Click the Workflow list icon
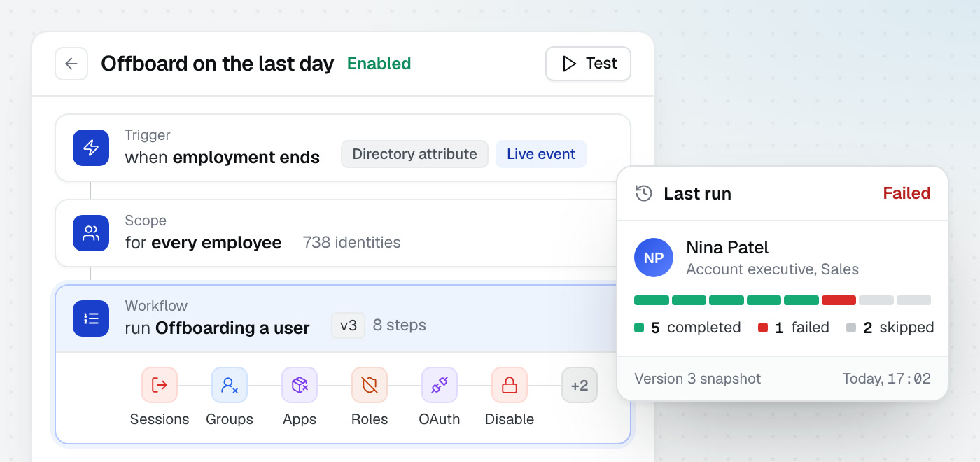Image resolution: width=980 pixels, height=462 pixels. point(91,318)
